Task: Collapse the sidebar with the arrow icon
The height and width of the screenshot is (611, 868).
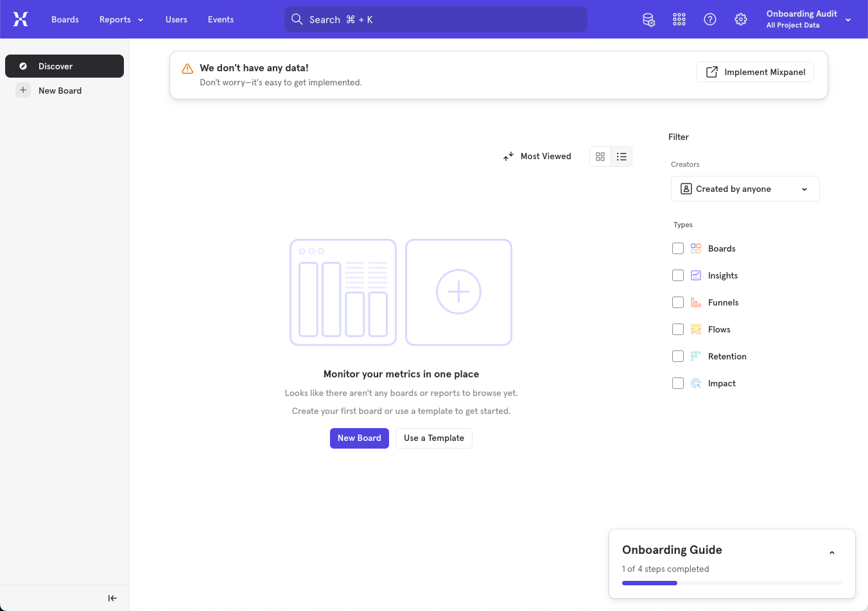Action: point(112,598)
